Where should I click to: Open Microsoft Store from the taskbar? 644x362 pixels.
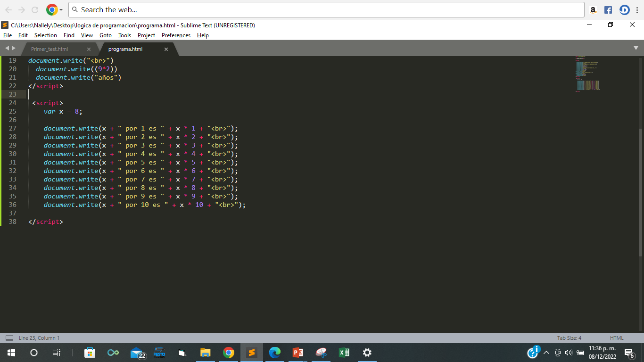click(x=90, y=353)
